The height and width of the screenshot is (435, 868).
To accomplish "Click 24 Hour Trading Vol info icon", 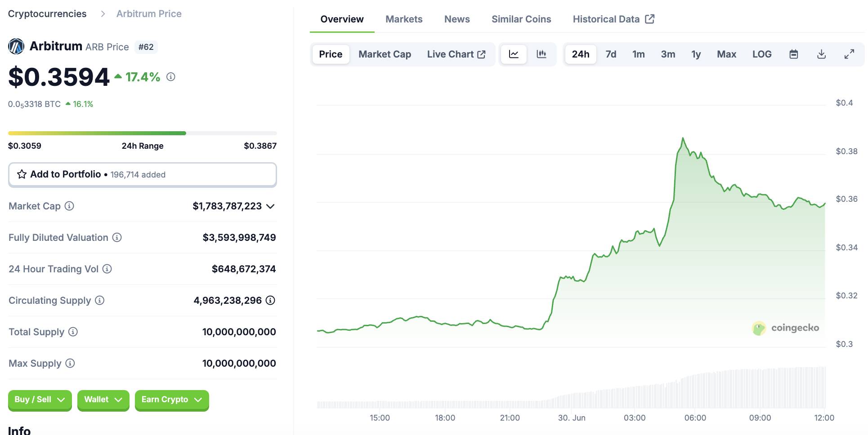I will coord(107,269).
